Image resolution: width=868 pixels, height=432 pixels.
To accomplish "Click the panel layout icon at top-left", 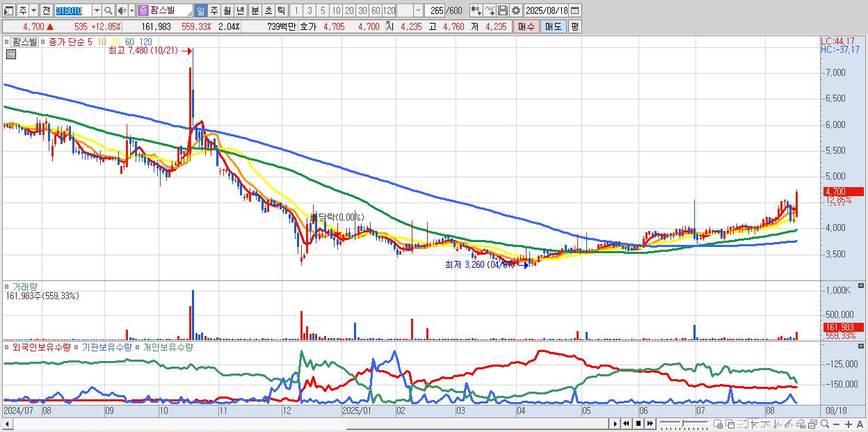I will [x=9, y=10].
